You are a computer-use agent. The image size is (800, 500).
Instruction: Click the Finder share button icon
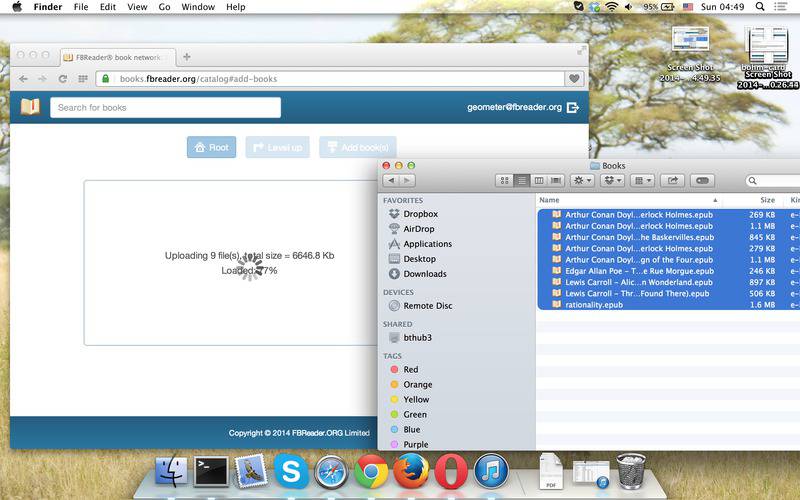point(673,180)
